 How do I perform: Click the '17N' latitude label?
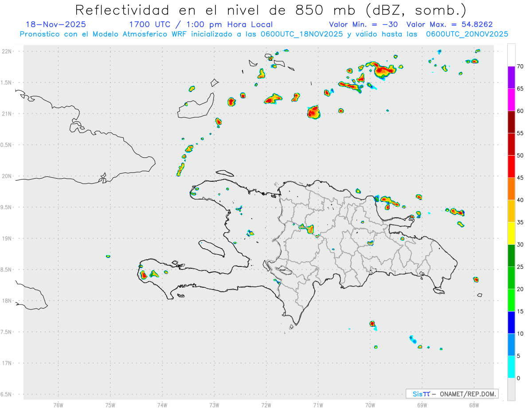tap(8, 363)
